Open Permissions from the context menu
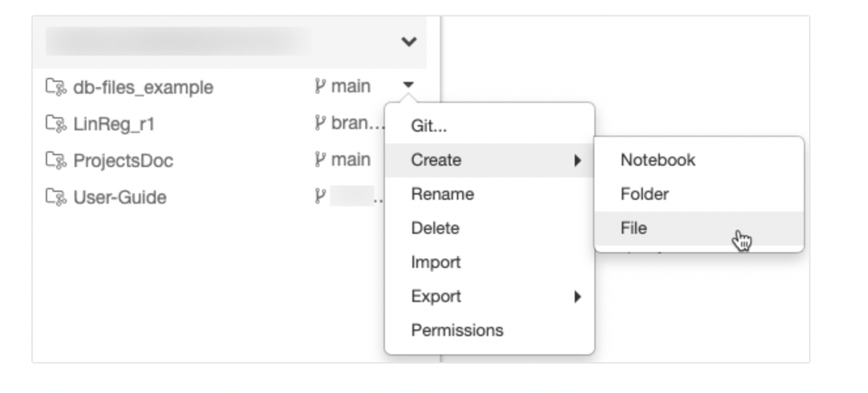 click(x=457, y=330)
